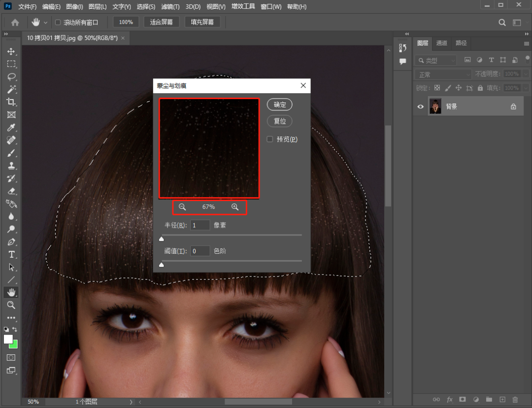Select the Move tool
The width and height of the screenshot is (532, 408).
click(11, 52)
